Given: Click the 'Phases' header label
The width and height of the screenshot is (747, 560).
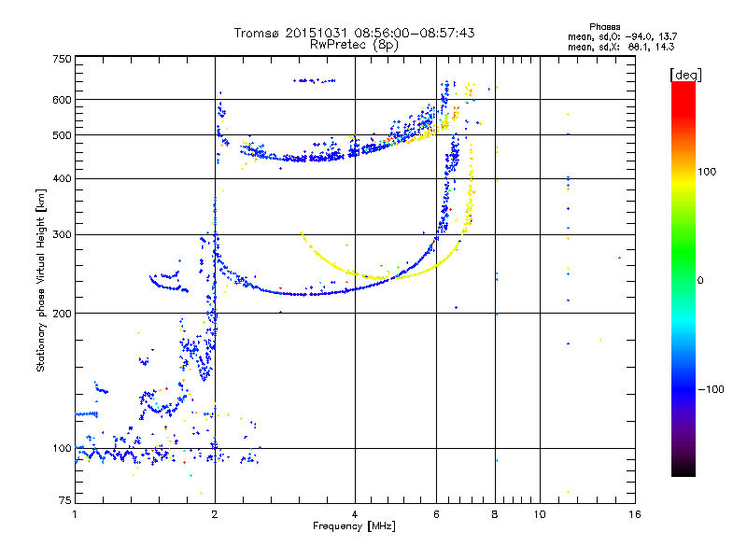Looking at the screenshot, I should click(x=604, y=27).
